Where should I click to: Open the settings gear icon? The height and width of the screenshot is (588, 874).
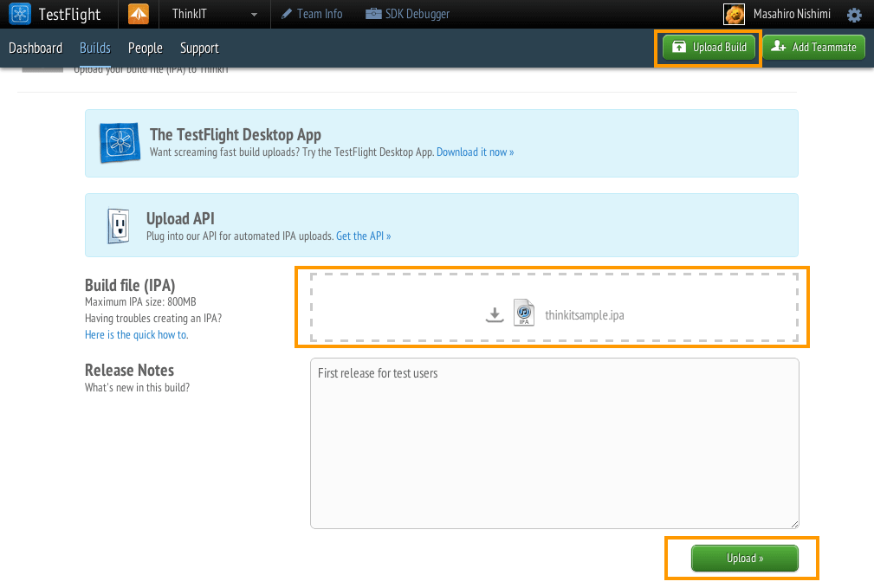coord(854,15)
